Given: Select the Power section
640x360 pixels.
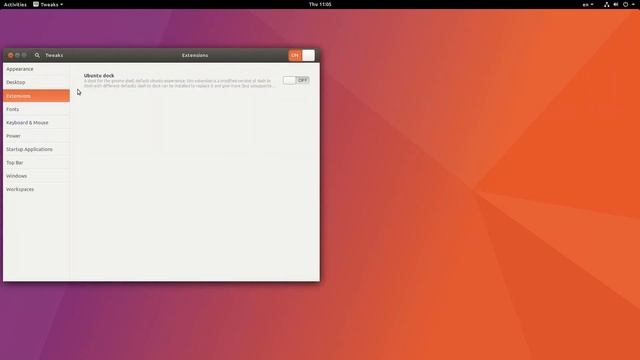Looking at the screenshot, I should (x=36, y=136).
